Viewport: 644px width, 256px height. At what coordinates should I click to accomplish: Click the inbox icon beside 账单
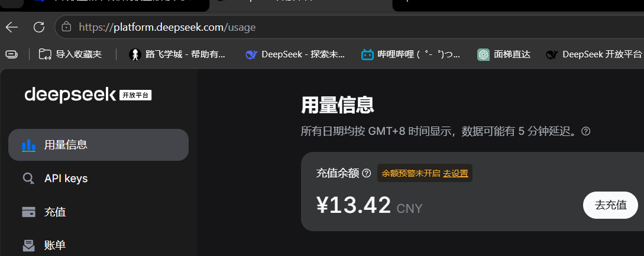click(x=28, y=246)
